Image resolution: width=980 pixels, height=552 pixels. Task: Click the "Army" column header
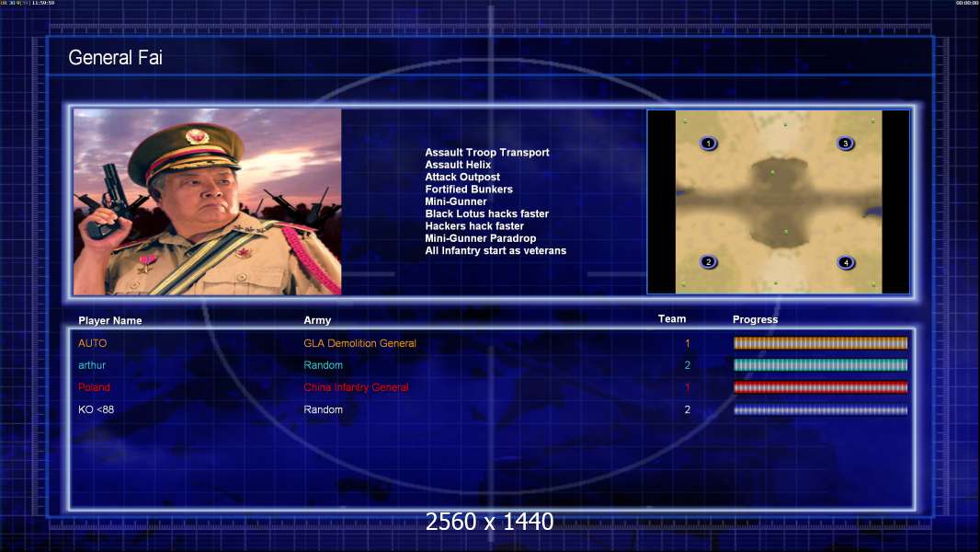tap(317, 320)
